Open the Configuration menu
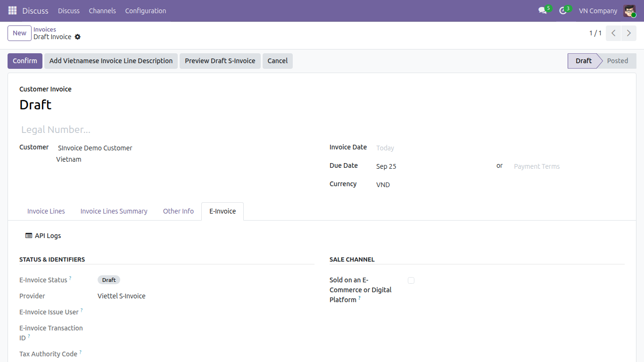Image resolution: width=644 pixels, height=362 pixels. [146, 11]
